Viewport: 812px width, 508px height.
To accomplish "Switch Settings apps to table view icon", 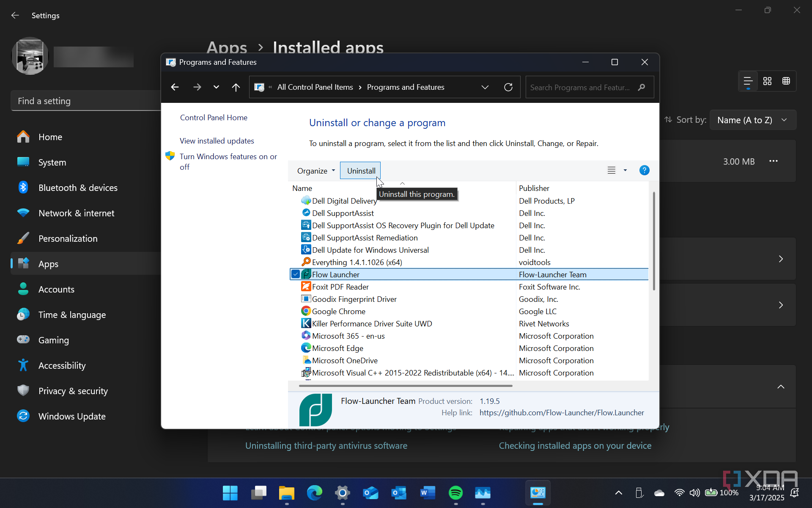I will [786, 81].
